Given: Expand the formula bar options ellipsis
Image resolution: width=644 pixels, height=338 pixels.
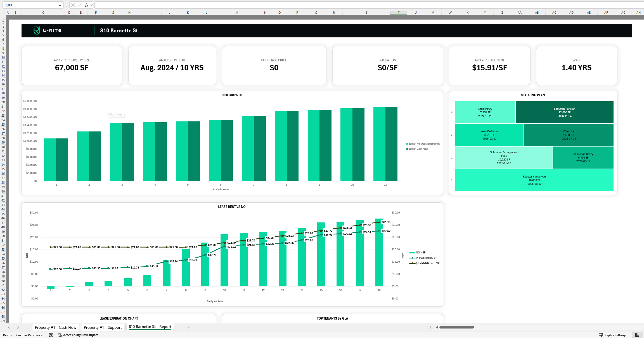Looking at the screenshot, I should (66, 5).
